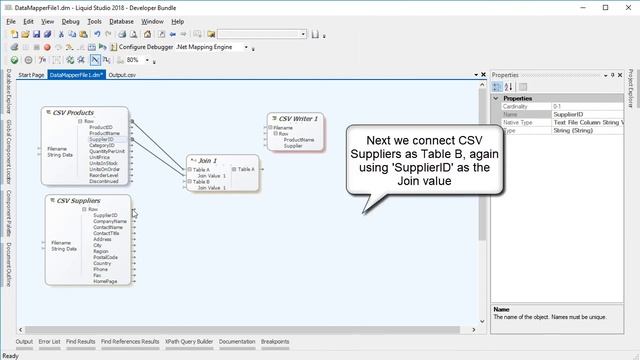Switch to the Start Page tab

[31, 75]
